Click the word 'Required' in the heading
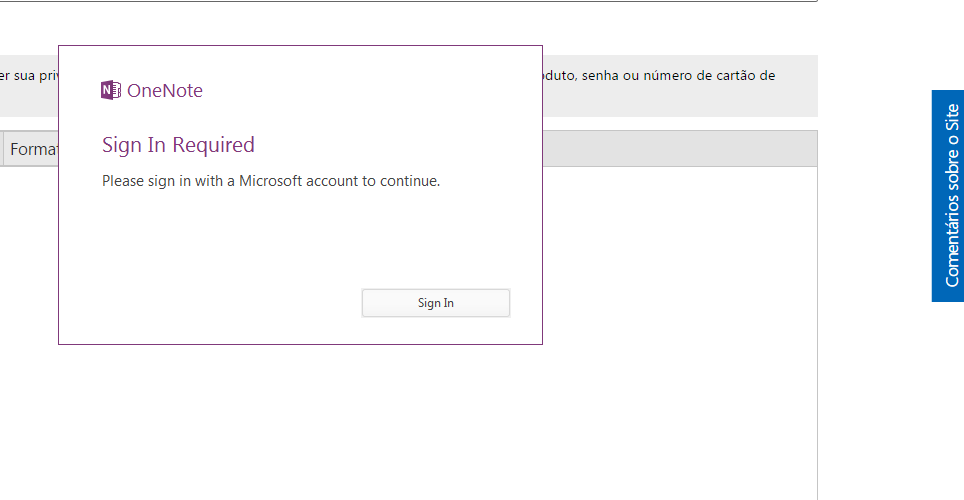 213,145
